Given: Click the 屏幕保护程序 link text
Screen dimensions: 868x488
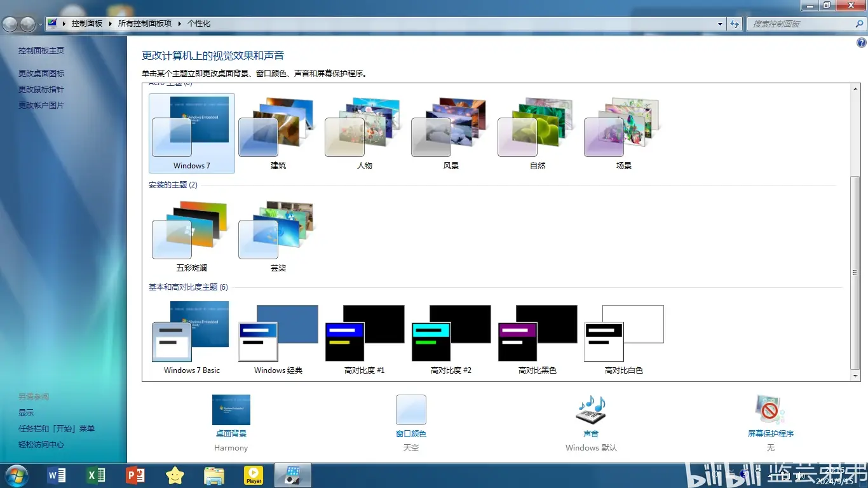Looking at the screenshot, I should [x=771, y=434].
